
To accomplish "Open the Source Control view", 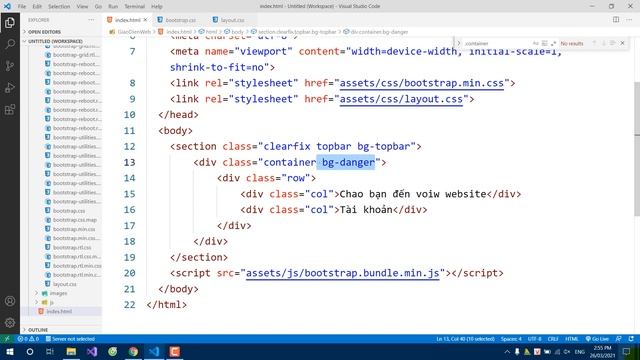I will 10,66.
